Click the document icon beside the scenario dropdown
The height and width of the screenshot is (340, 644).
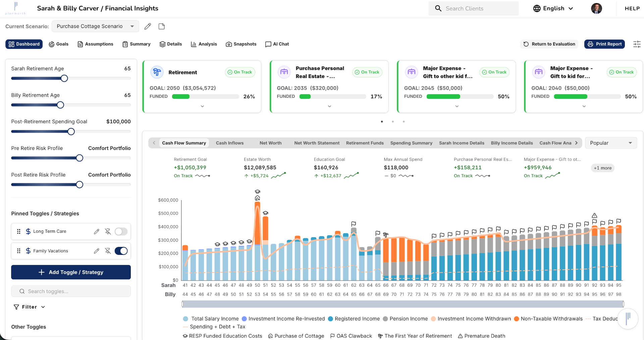click(162, 26)
